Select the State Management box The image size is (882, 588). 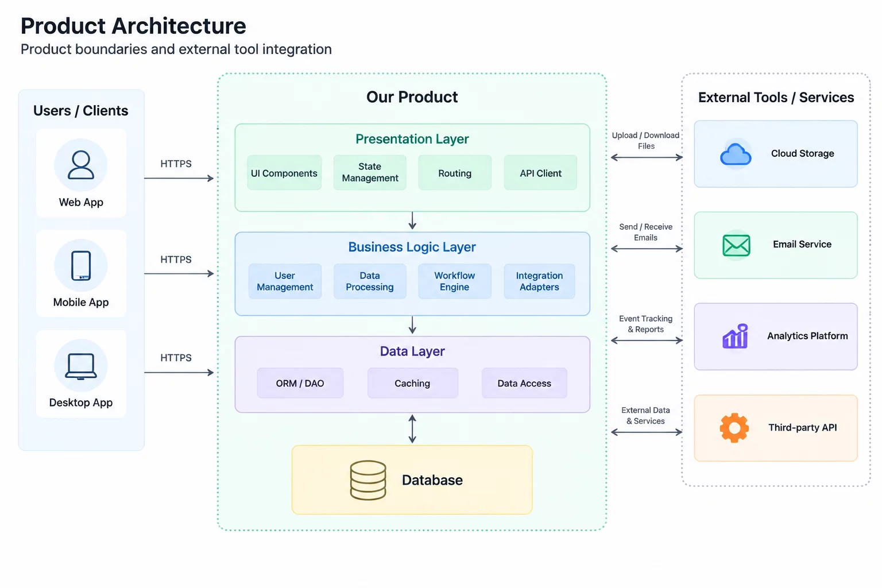(370, 173)
